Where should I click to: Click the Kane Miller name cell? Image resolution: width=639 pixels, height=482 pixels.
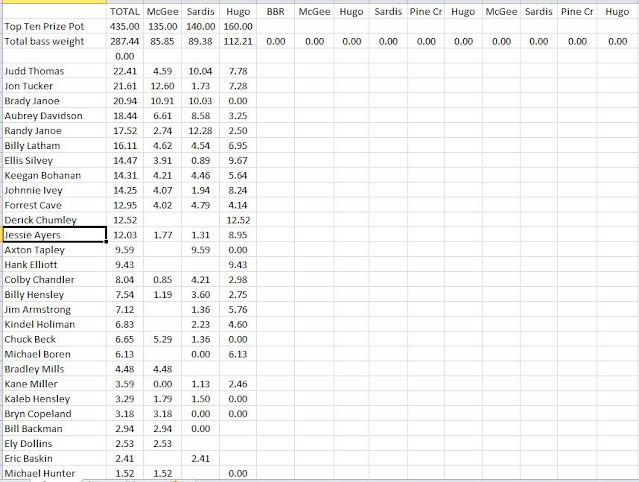(x=55, y=384)
